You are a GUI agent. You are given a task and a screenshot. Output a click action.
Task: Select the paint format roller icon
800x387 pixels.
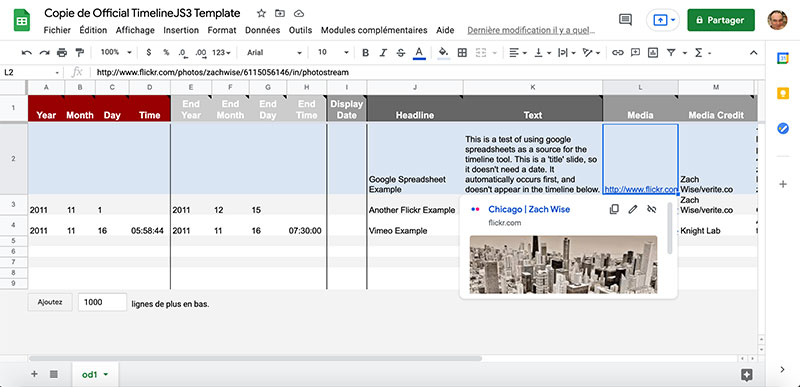click(x=79, y=53)
